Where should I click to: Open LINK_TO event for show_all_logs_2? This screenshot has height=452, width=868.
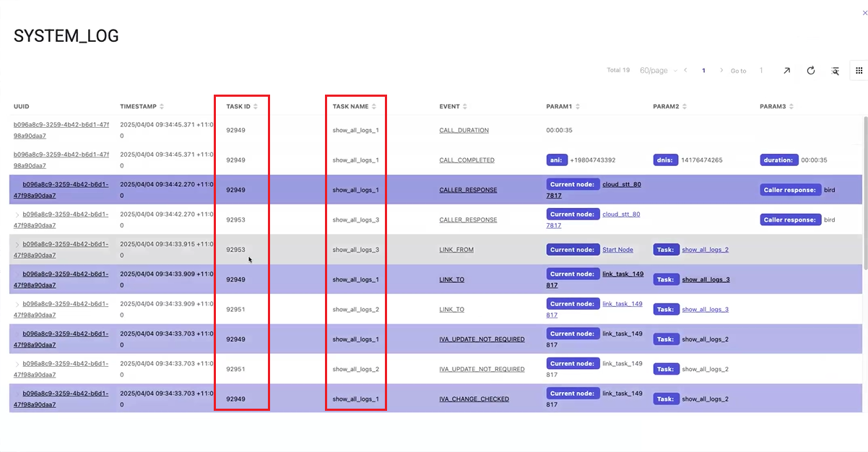pos(451,310)
